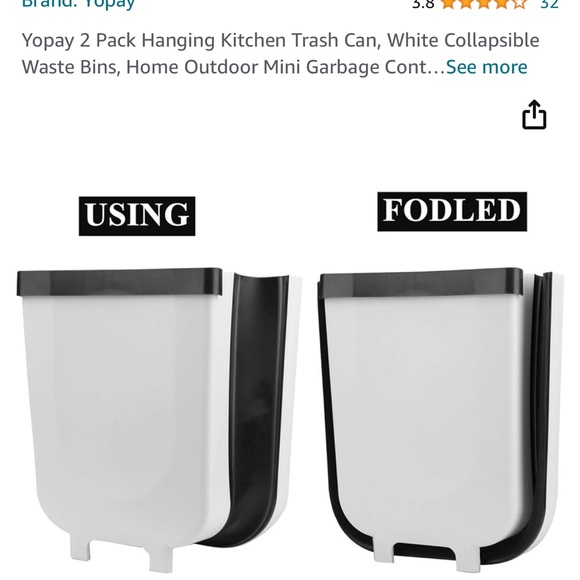This screenshot has width=580, height=580.
Task: Open the Brand: Yopay store link
Action: (78, 4)
